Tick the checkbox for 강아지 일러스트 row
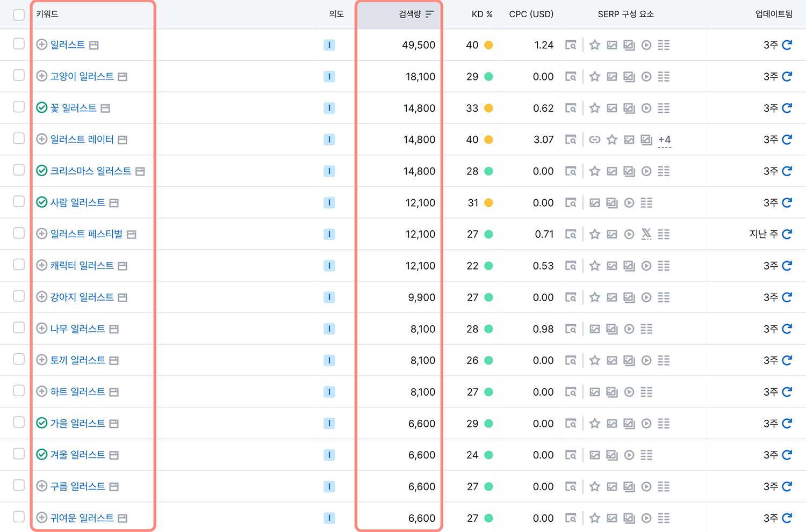Image resolution: width=806 pixels, height=532 pixels. [x=19, y=296]
